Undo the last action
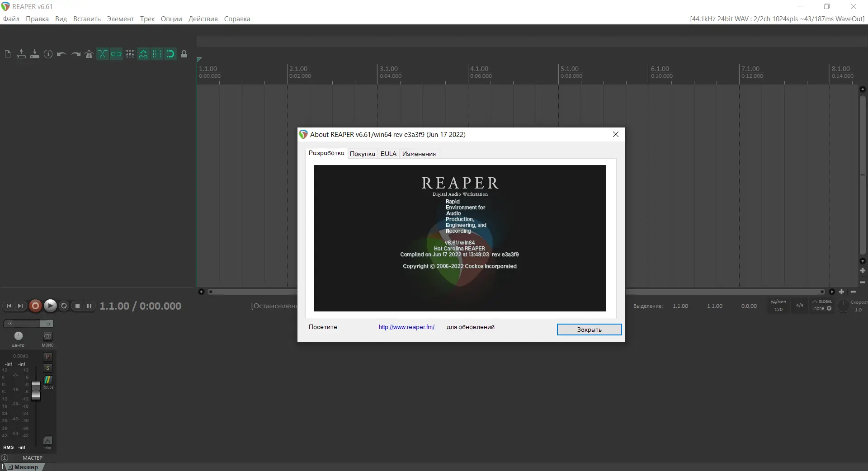Image resolution: width=868 pixels, height=471 pixels. tap(61, 54)
